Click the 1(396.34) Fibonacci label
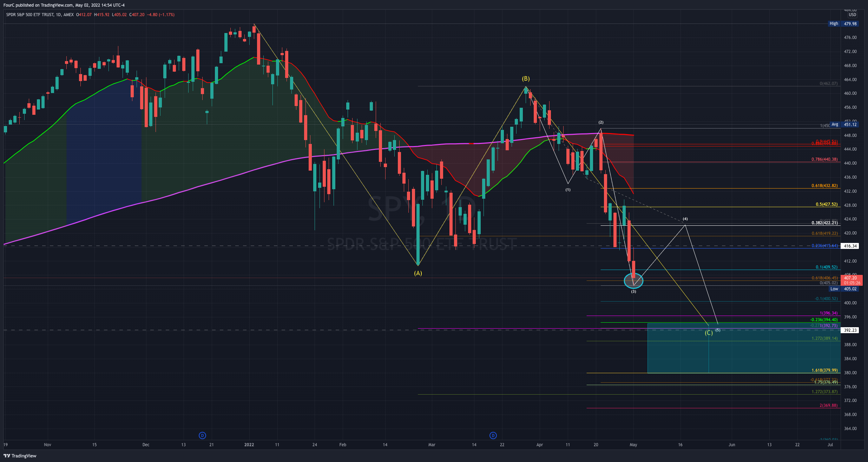 coord(829,313)
